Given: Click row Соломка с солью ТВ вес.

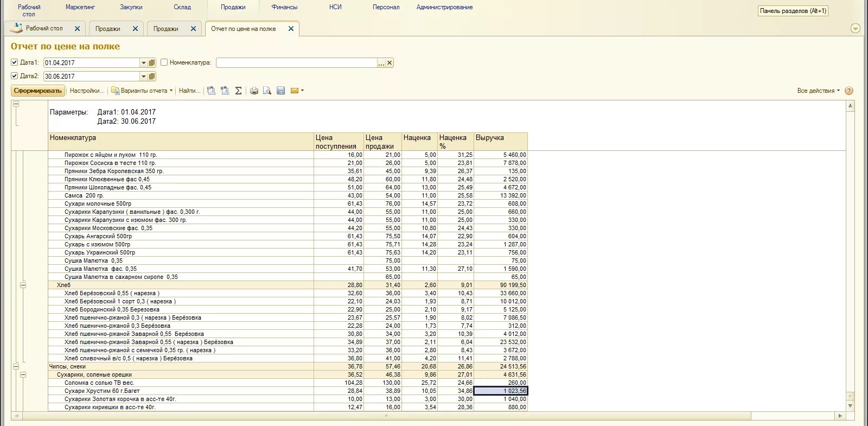Looking at the screenshot, I should point(288,383).
